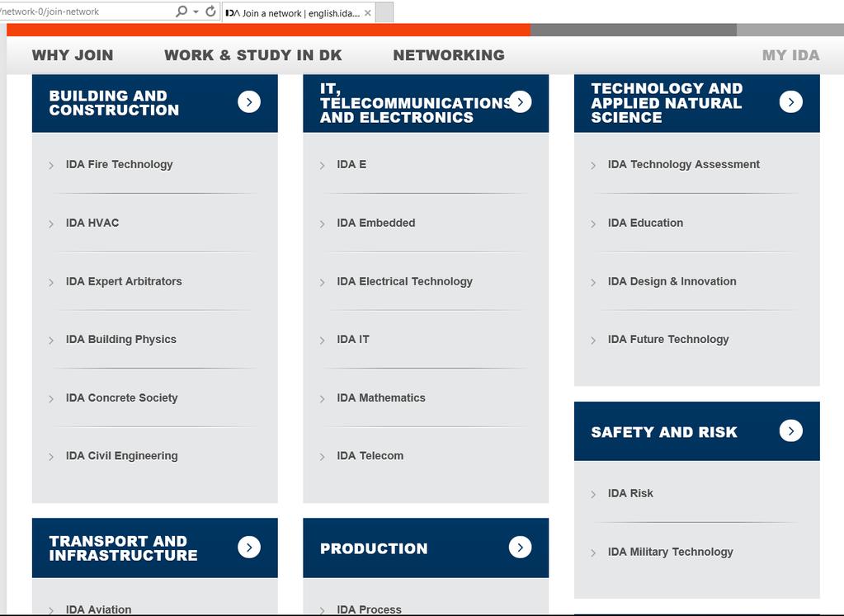Open the WORK & STUDY IN DK menu
The height and width of the screenshot is (616, 844).
tap(253, 55)
